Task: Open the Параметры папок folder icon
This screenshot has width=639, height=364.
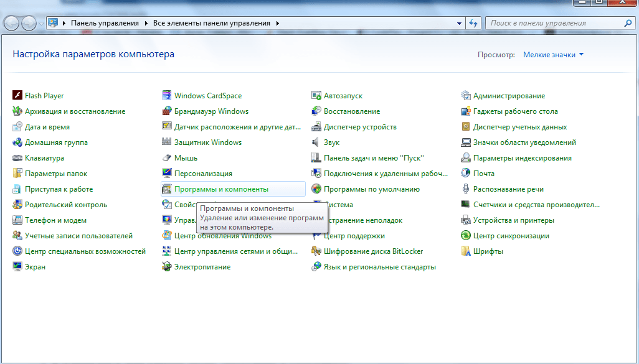Action: [17, 174]
